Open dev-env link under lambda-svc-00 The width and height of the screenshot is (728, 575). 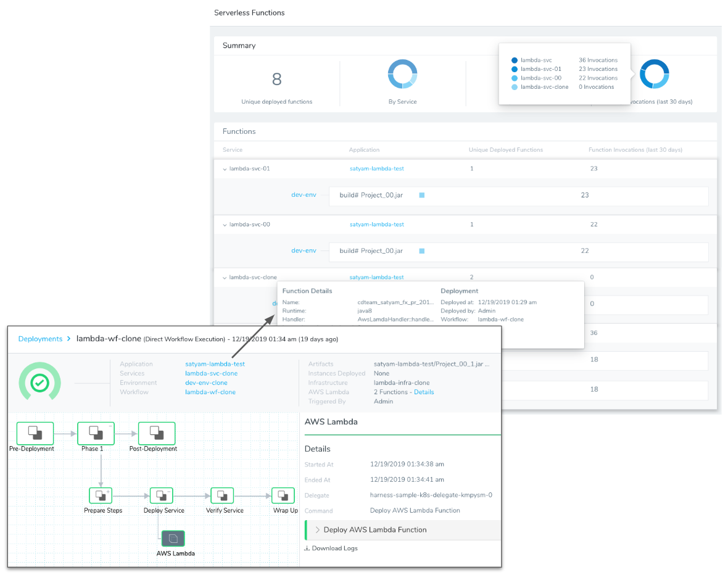[304, 250]
